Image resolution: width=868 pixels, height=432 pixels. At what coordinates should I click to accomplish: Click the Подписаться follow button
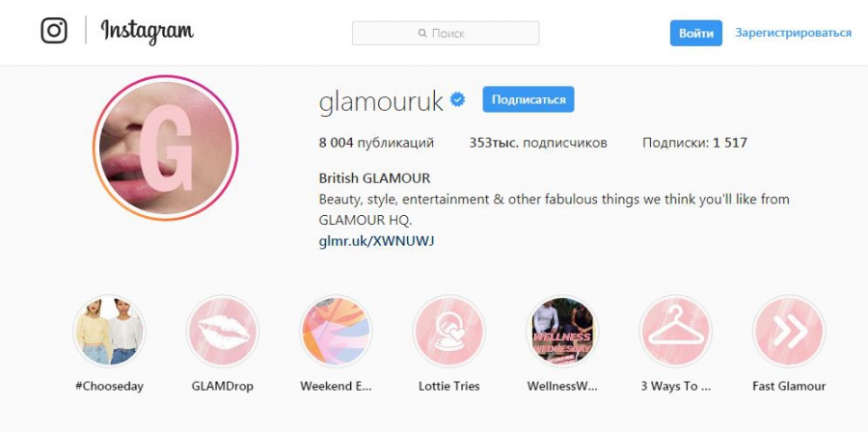point(529,99)
